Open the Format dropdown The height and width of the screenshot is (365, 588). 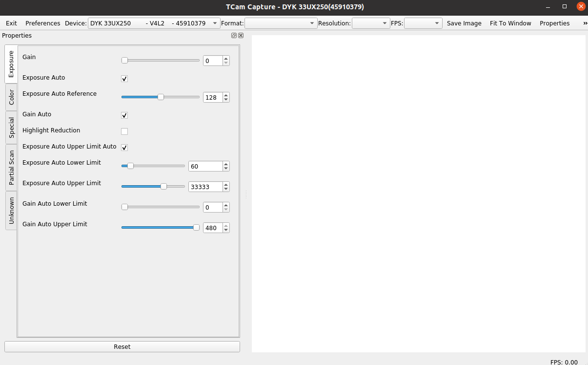[x=312, y=23]
